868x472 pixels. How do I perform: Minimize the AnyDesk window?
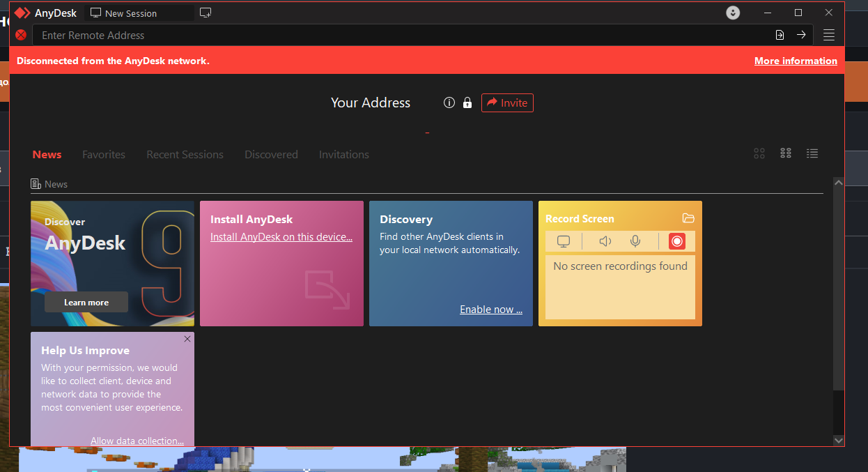pyautogui.click(x=768, y=13)
